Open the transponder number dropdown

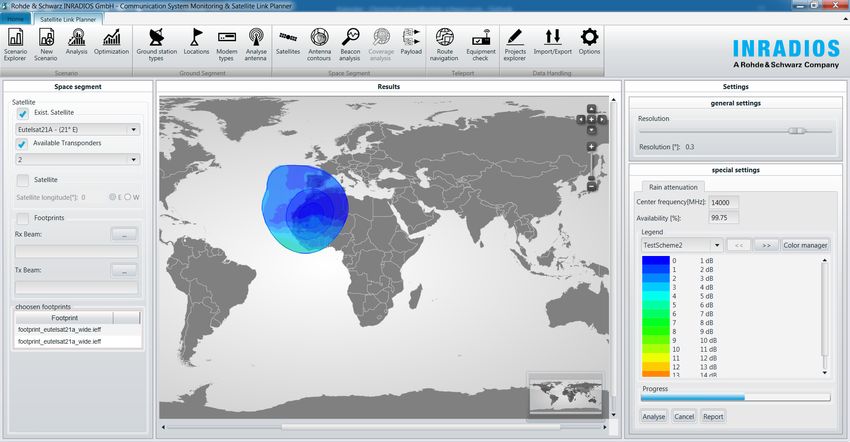pyautogui.click(x=78, y=159)
